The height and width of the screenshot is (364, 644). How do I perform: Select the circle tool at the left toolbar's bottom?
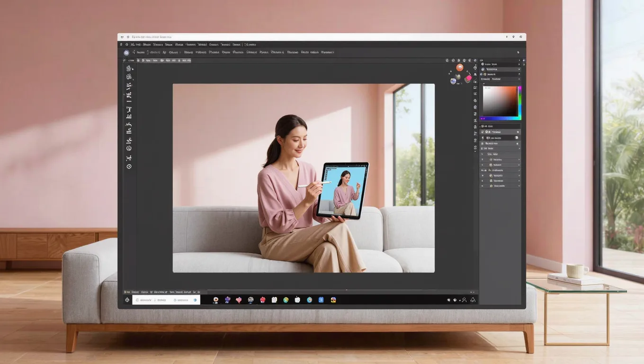tap(129, 166)
